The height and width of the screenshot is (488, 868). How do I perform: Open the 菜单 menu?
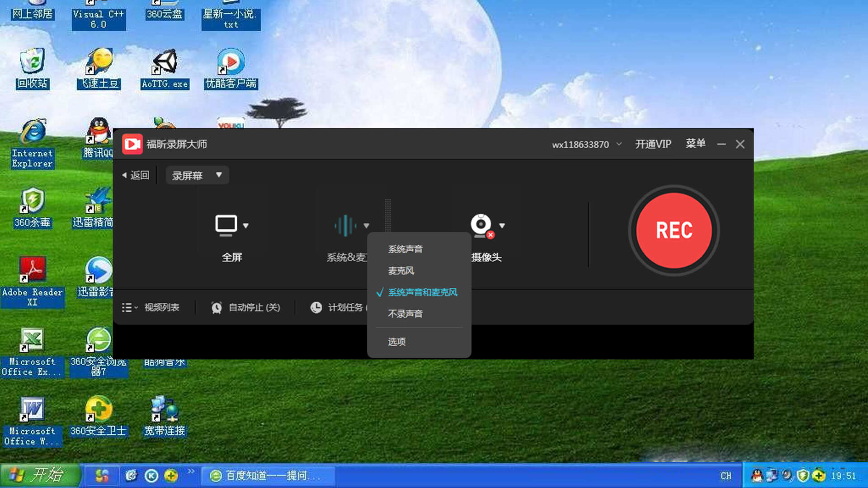click(695, 144)
